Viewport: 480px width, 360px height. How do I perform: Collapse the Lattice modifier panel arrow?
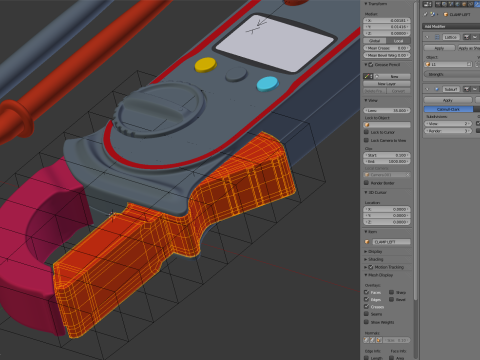(427, 37)
